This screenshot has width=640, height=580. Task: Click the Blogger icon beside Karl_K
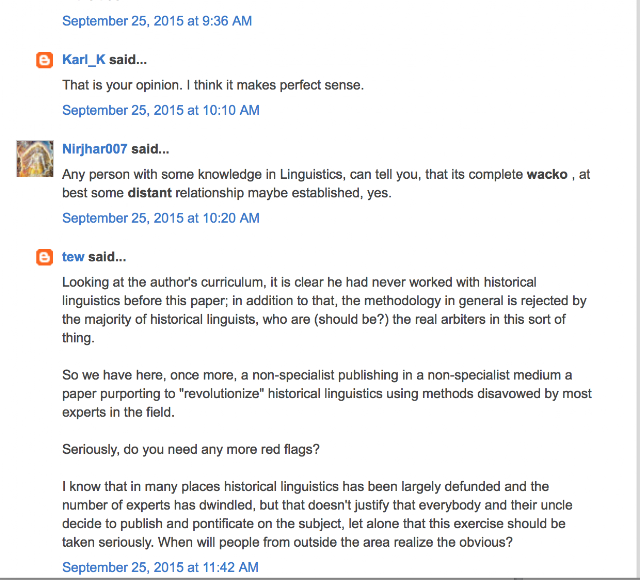(x=44, y=60)
